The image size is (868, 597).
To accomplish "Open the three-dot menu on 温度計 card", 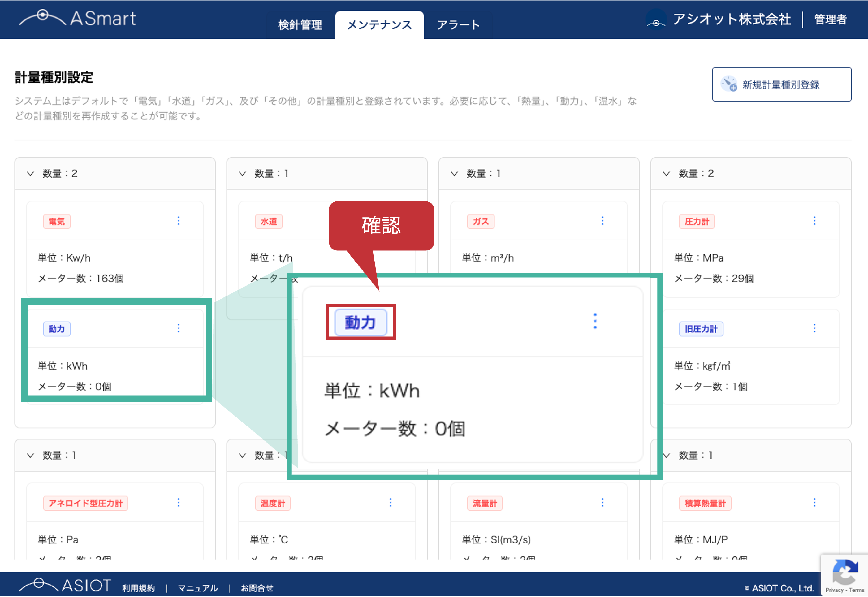I will (391, 503).
